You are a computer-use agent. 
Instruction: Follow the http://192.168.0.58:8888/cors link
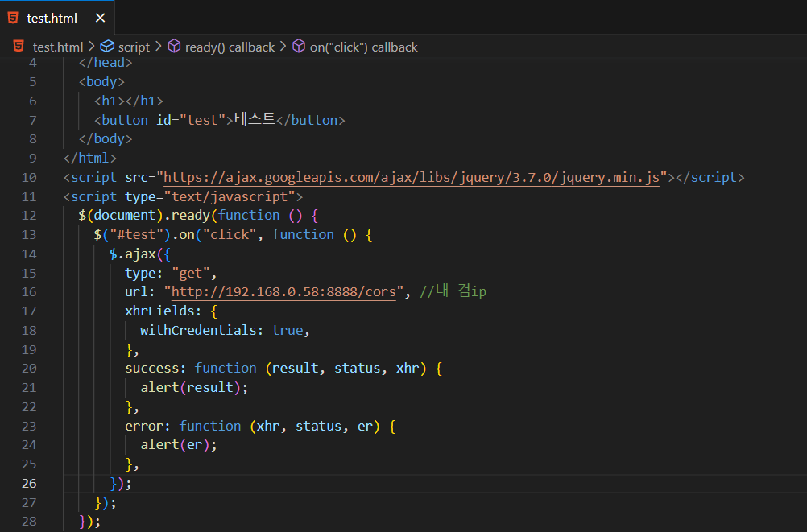(283, 291)
